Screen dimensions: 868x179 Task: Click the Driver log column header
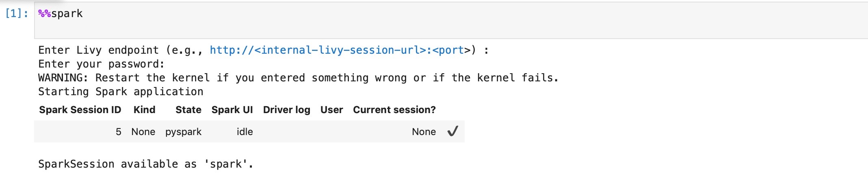(x=287, y=110)
